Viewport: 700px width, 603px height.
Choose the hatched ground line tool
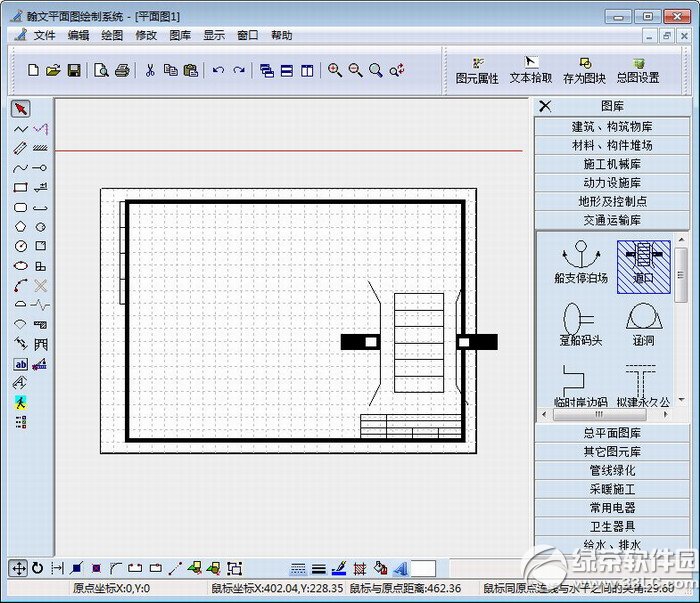(41, 149)
